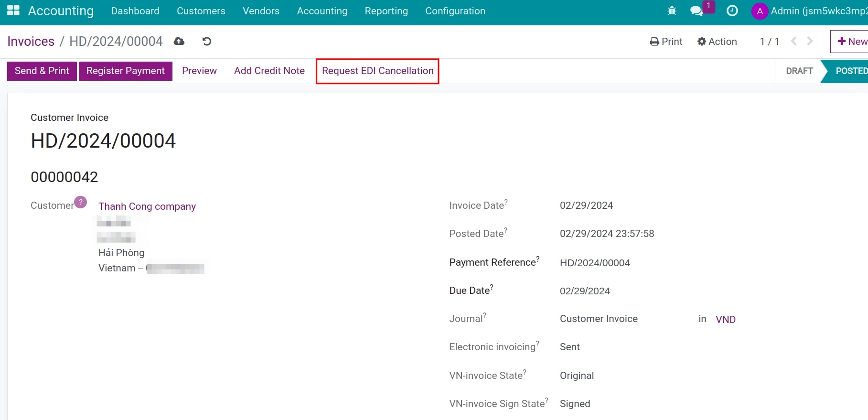This screenshot has height=420, width=868.
Task: Click Request EDI Cancellation button
Action: 377,71
